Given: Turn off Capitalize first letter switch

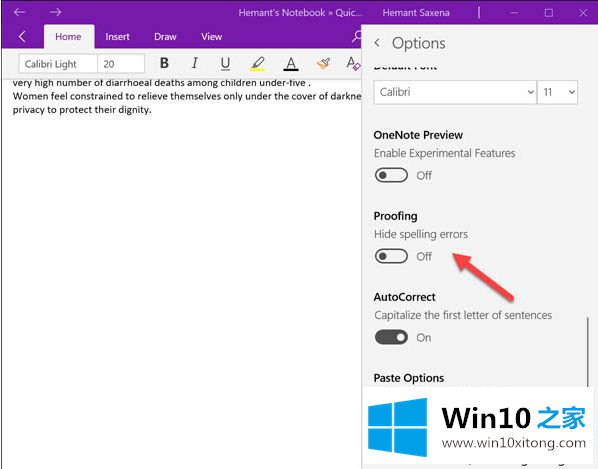Looking at the screenshot, I should point(391,337).
